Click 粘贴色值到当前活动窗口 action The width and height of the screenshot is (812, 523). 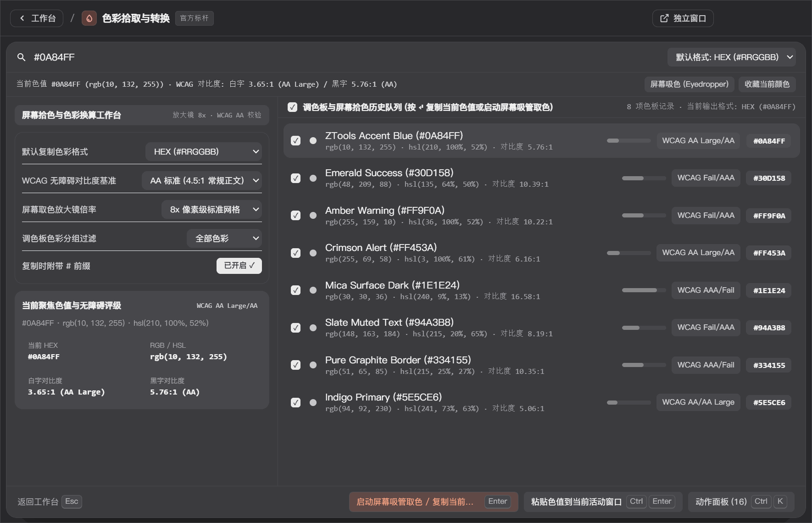tap(603, 502)
